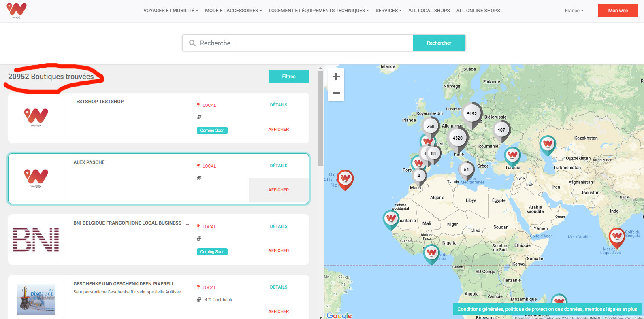644x319 pixels.
Task: Click the 4320 map cluster over Germany
Action: 457,138
